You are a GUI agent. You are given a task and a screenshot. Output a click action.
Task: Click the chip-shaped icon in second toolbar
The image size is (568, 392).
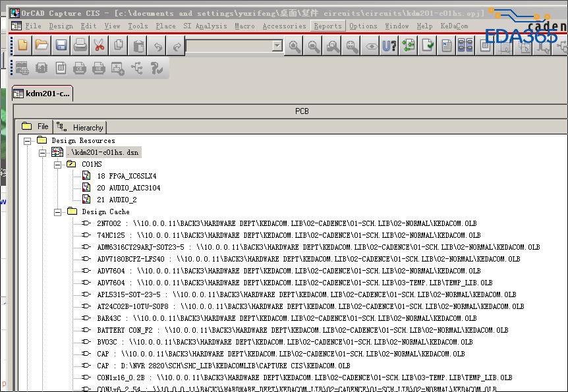pyautogui.click(x=42, y=68)
